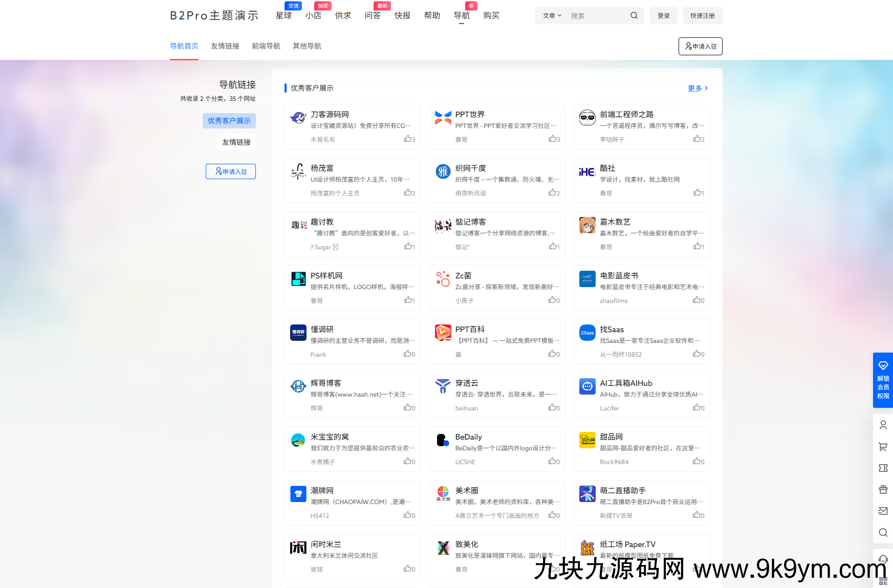Toggle the like thumb on 刀客源码网 card
893x588 pixels.
click(409, 139)
